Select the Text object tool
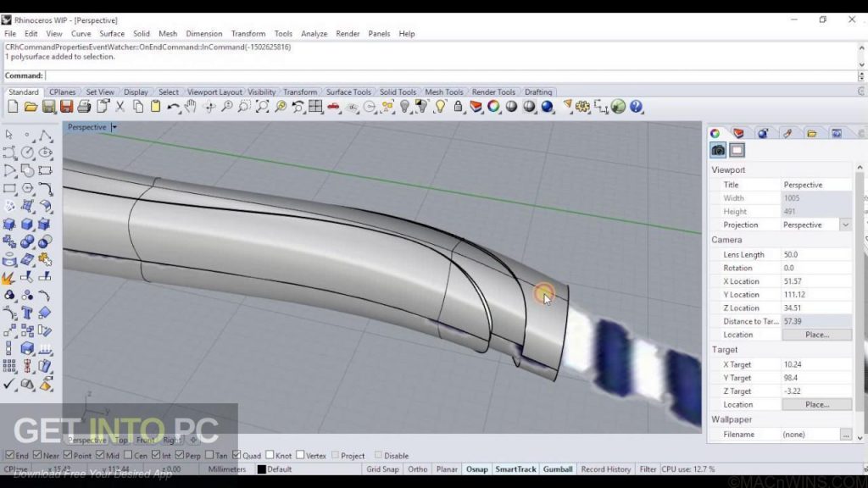Image resolution: width=868 pixels, height=488 pixels. pyautogui.click(x=27, y=313)
